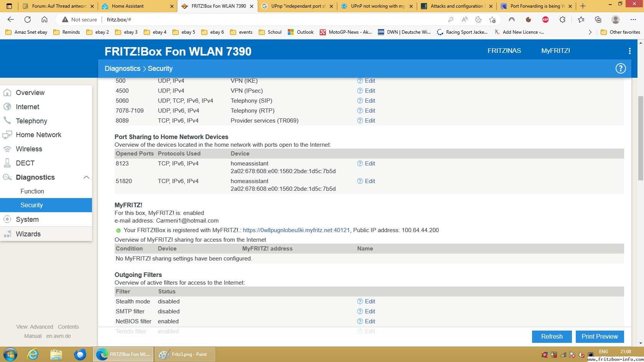The height and width of the screenshot is (362, 644).
Task: Click the Not secure site warning
Action: 80,20
